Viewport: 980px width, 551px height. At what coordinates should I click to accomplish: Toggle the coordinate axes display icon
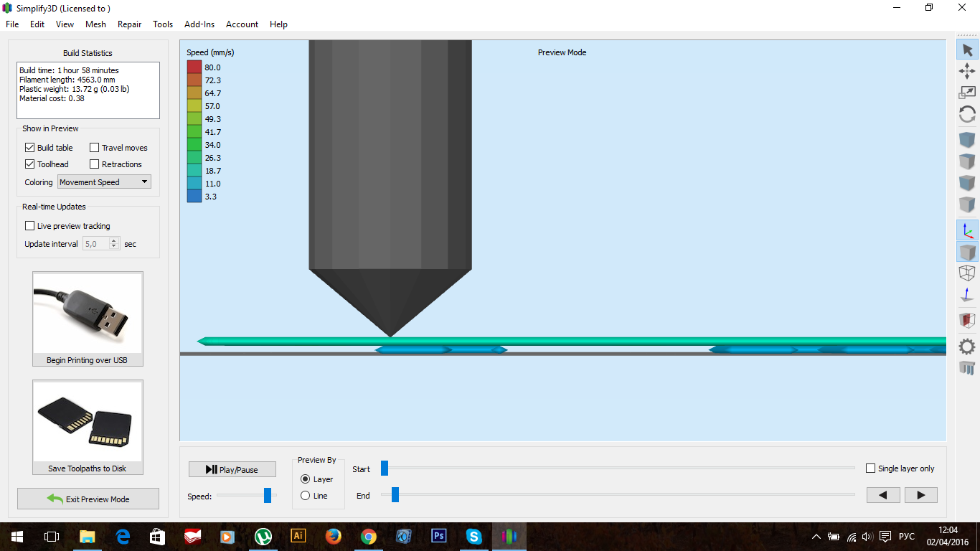967,230
